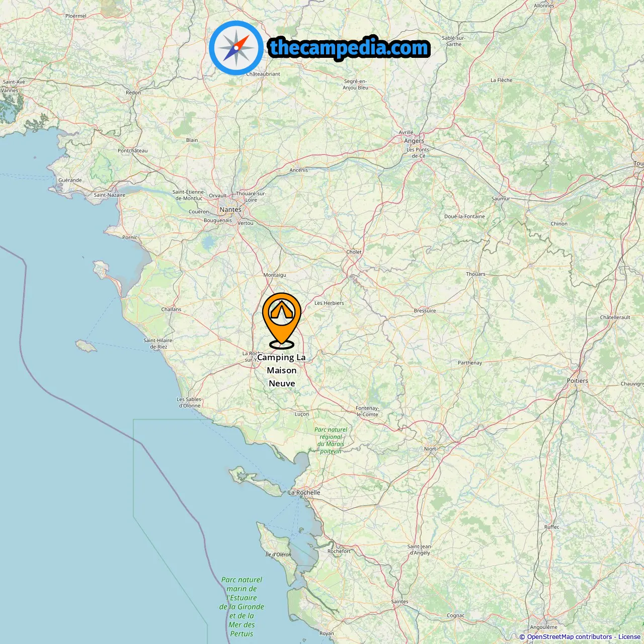Click the Cholet town label
This screenshot has height=644, width=644.
pos(354,252)
